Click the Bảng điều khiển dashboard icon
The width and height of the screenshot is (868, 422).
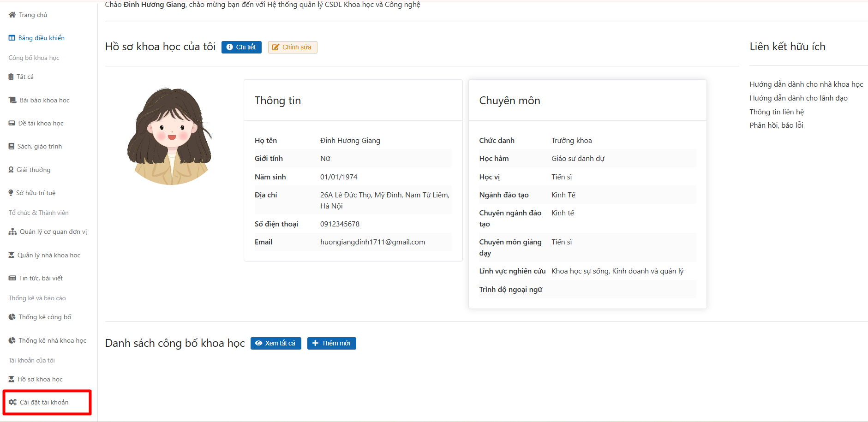click(x=12, y=38)
